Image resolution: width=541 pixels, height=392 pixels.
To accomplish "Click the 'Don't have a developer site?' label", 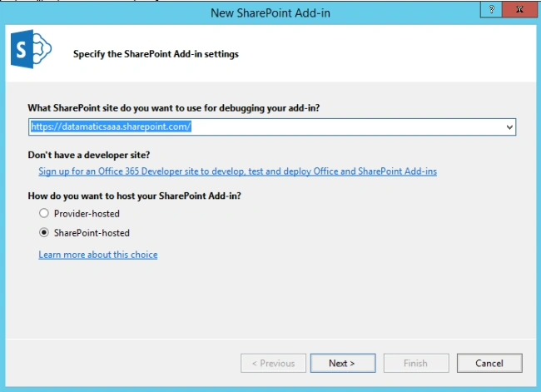I will [89, 155].
